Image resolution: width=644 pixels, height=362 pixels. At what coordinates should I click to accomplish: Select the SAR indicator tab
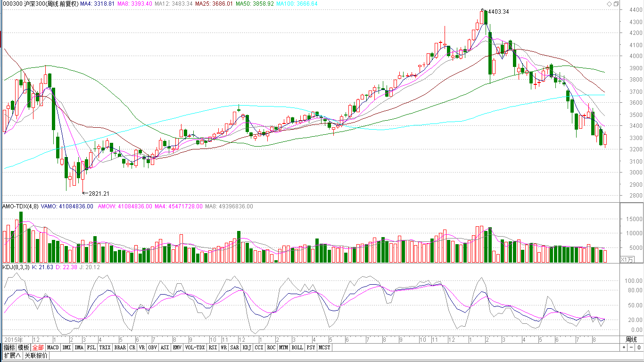(x=235, y=347)
